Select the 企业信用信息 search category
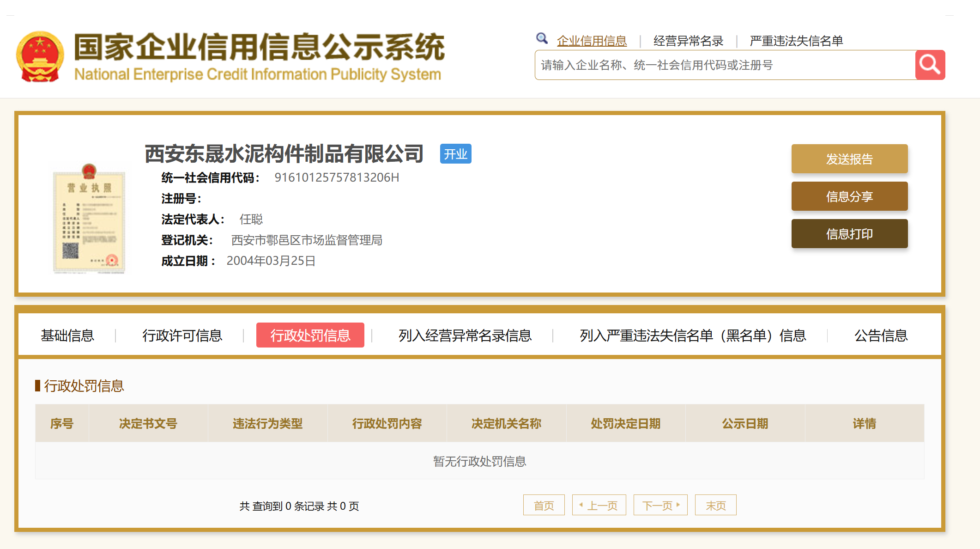 coord(592,41)
